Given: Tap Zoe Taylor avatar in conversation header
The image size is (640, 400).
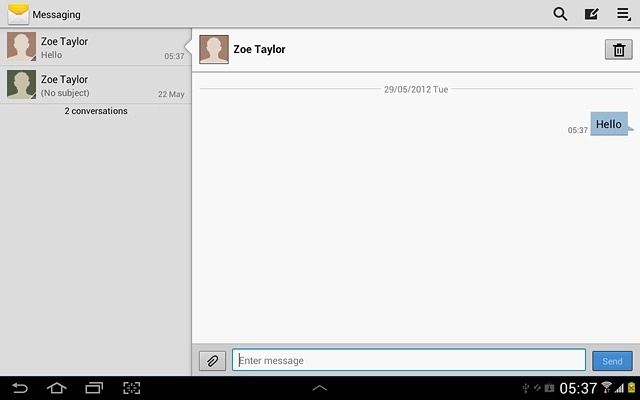Looking at the screenshot, I should coord(214,49).
